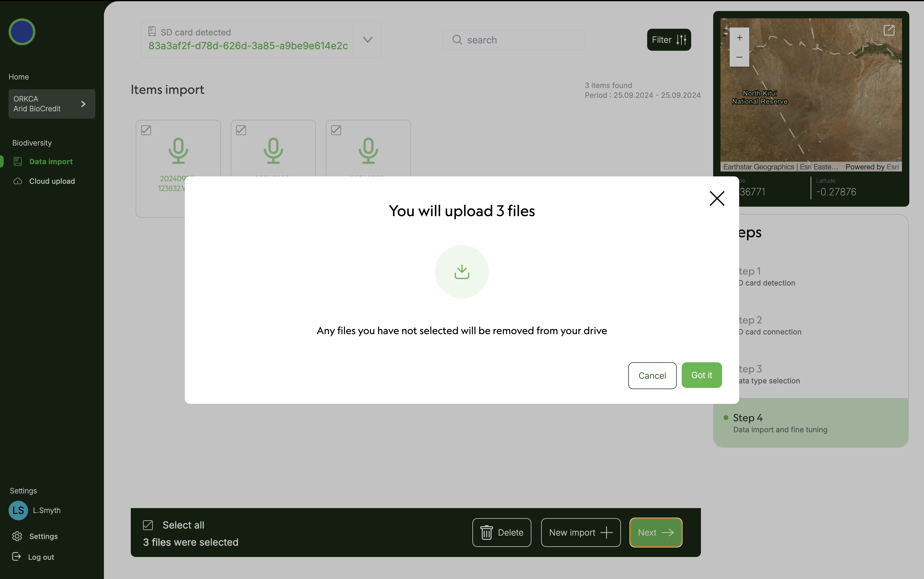Toggle the Select all checkbox
This screenshot has width=924, height=579.
[x=148, y=525]
